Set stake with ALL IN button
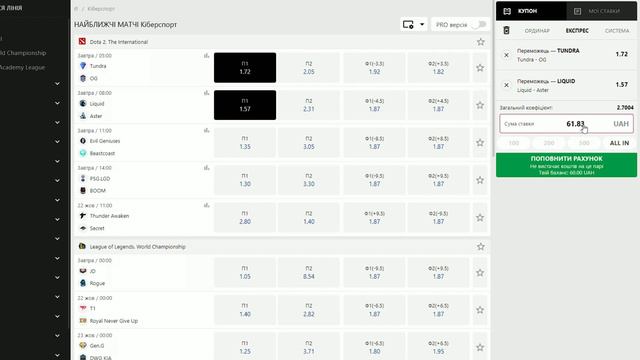The width and height of the screenshot is (640, 360). (619, 143)
